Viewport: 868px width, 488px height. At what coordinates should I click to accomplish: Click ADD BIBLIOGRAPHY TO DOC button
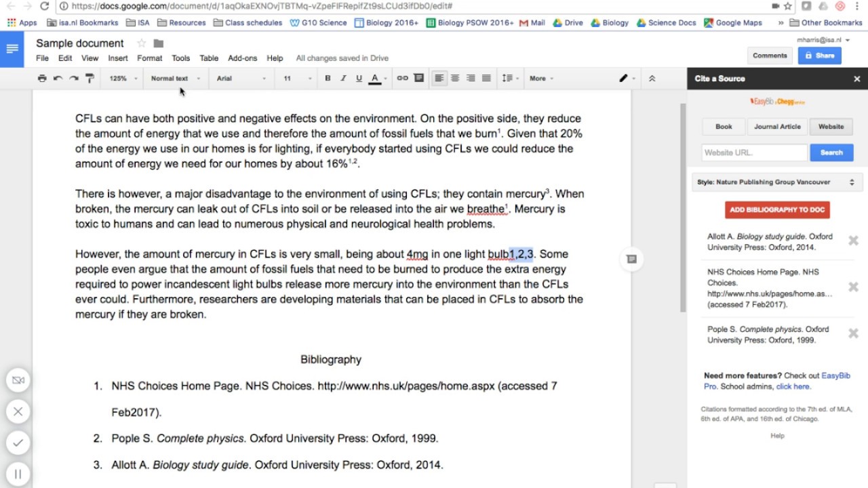pos(777,209)
